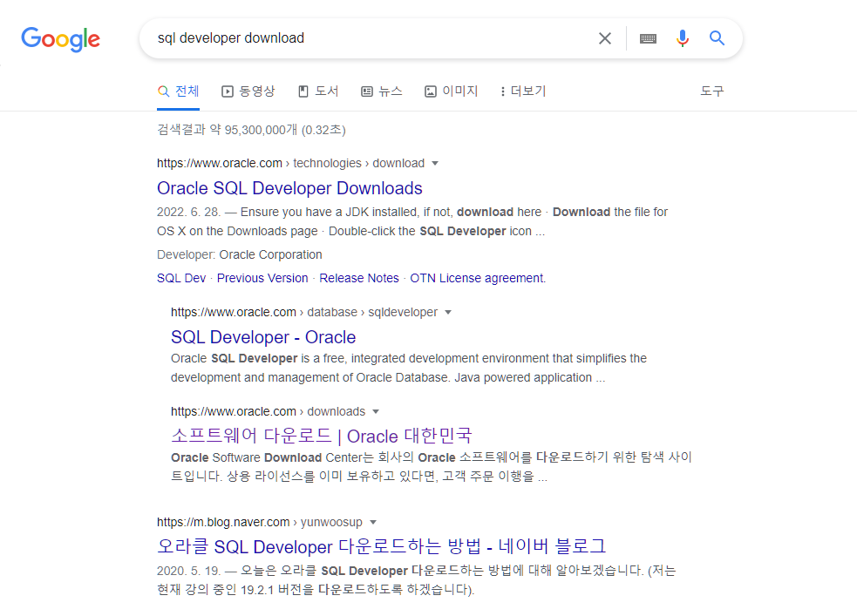This screenshot has height=616, width=857.
Task: Click URL text 'https://m.blog.naver.com › yunwoosup'
Action: (260, 523)
